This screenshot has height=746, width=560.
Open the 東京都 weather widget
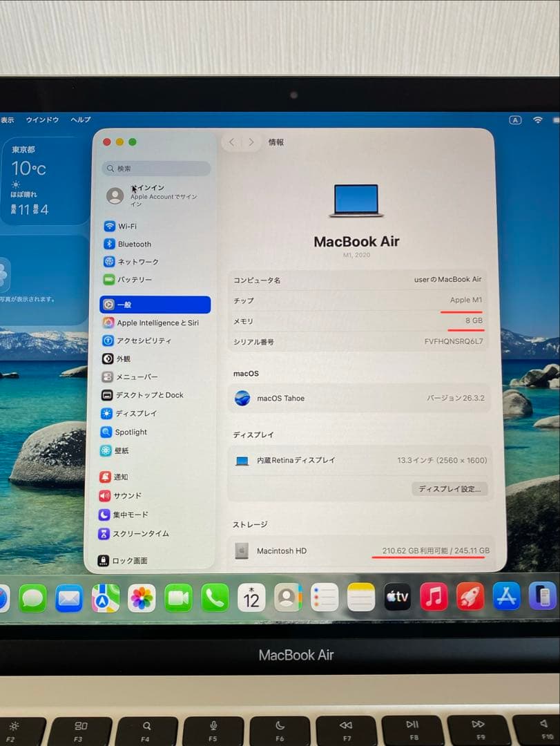pos(45,181)
